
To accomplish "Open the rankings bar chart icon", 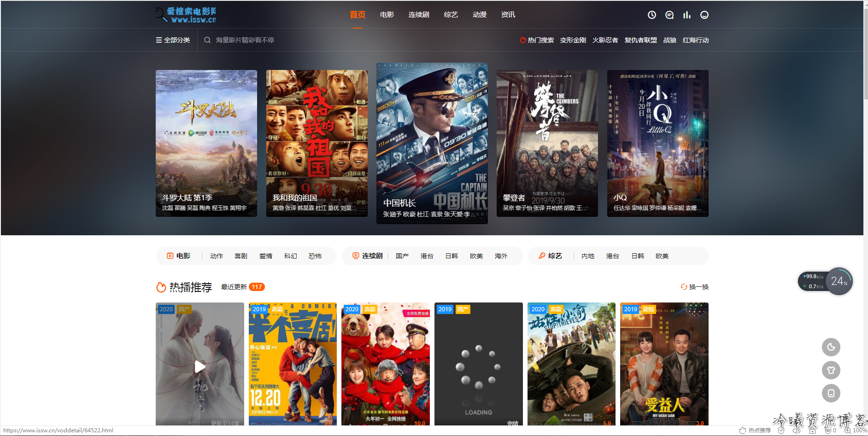I will point(686,15).
